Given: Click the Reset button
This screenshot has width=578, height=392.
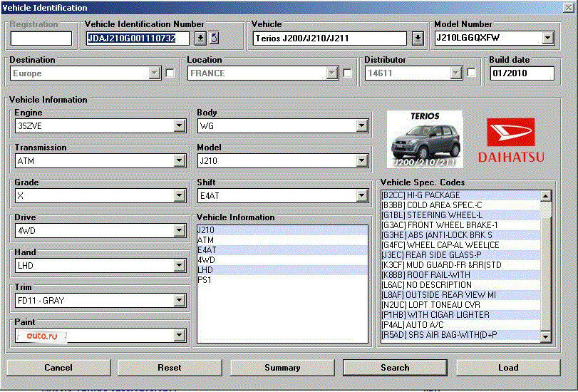Looking at the screenshot, I should (x=170, y=368).
